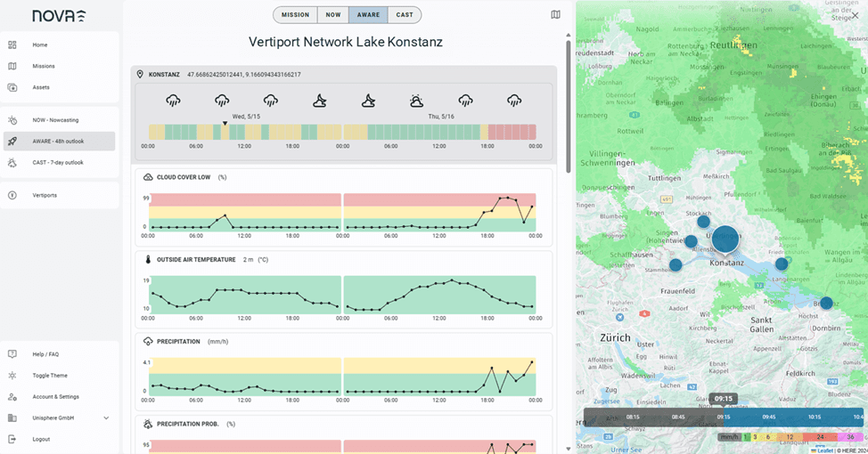Select the AWARE tab

(x=368, y=15)
